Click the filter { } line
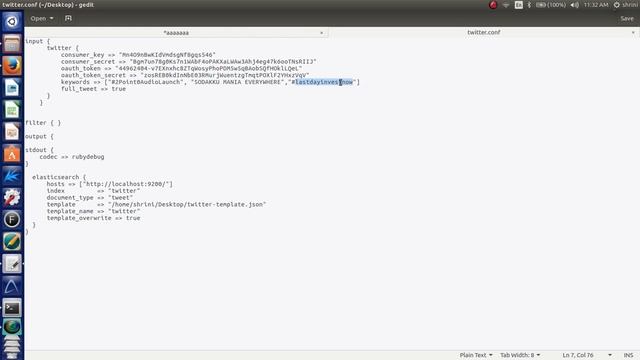The width and height of the screenshot is (640, 360). (x=43, y=123)
